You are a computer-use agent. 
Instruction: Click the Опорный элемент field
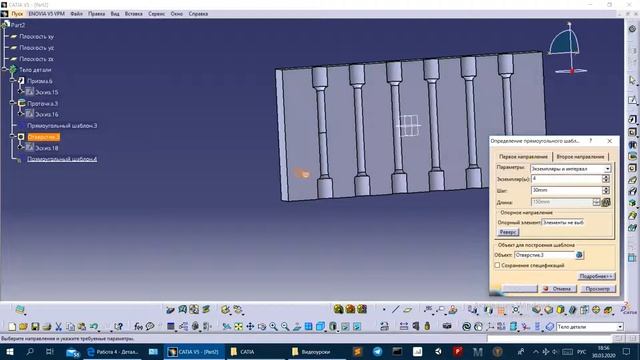point(562,222)
